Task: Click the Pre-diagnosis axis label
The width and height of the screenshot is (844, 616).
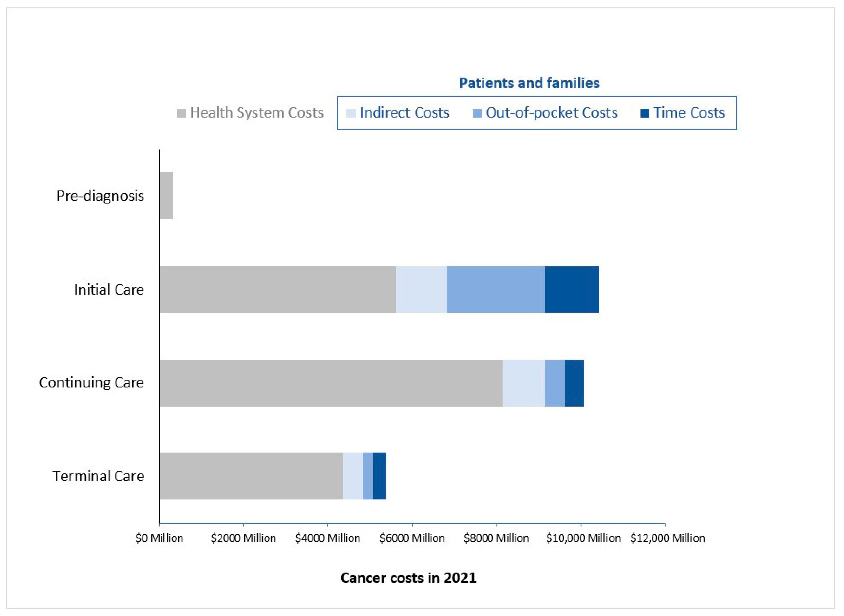Action: click(100, 196)
